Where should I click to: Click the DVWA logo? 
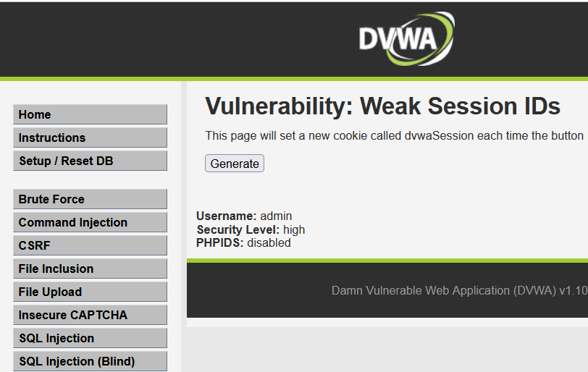[407, 38]
